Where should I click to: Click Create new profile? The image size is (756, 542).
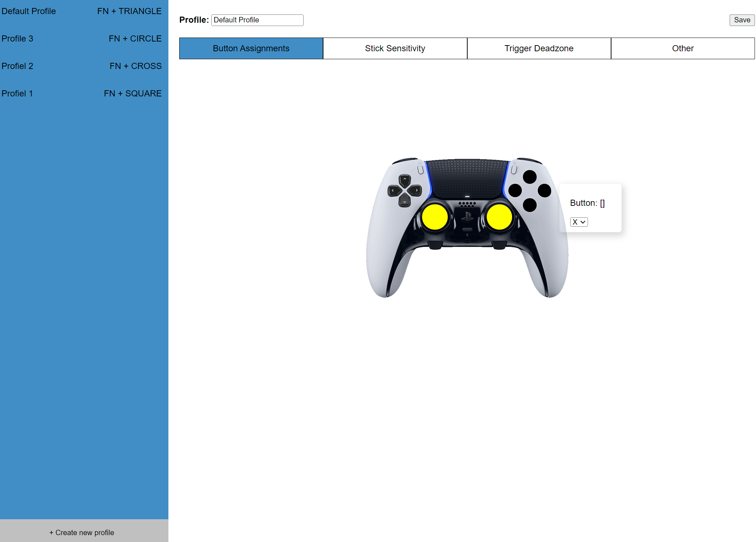pyautogui.click(x=82, y=532)
